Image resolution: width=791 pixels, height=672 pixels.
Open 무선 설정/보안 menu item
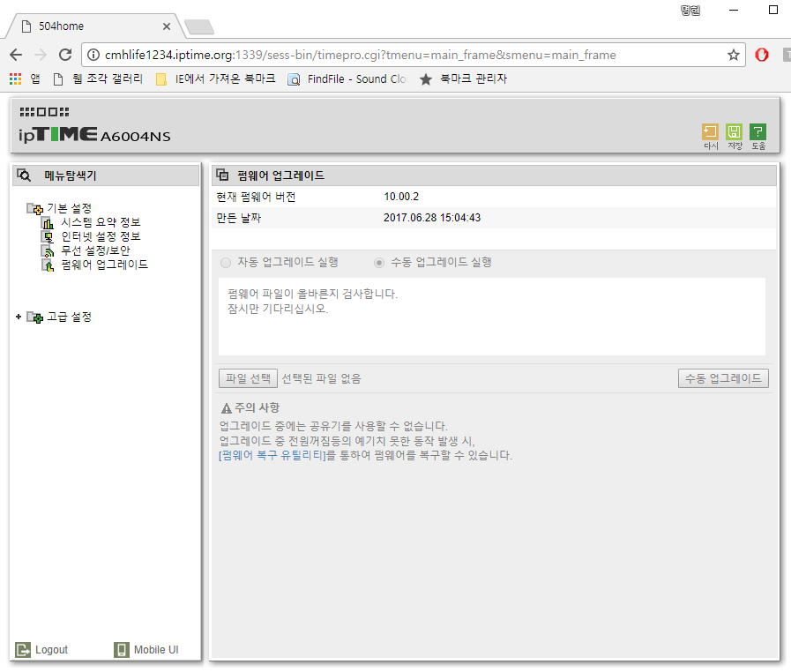click(95, 250)
